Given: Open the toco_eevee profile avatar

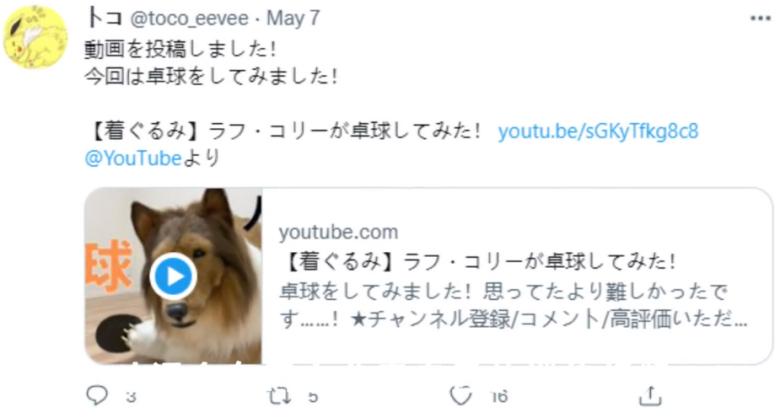Looking at the screenshot, I should tap(35, 37).
